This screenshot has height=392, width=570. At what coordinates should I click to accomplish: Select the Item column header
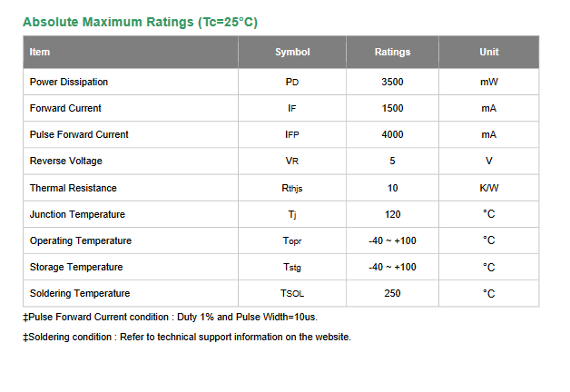pos(40,52)
